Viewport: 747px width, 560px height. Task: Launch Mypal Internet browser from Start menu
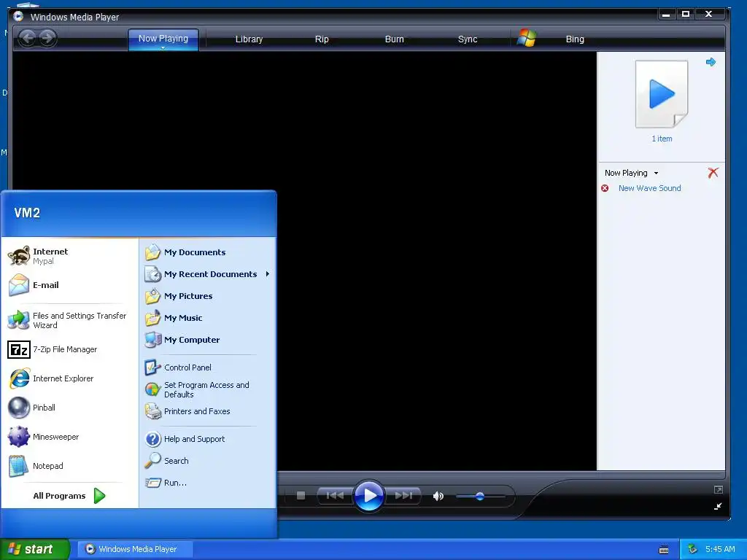click(69, 256)
